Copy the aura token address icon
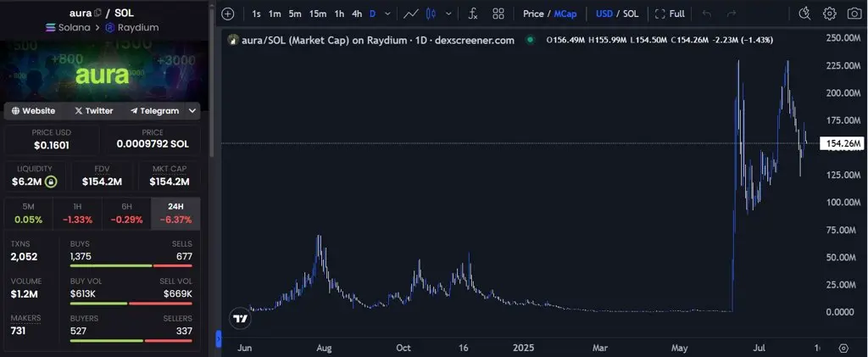This screenshot has height=357, width=868. (x=98, y=13)
